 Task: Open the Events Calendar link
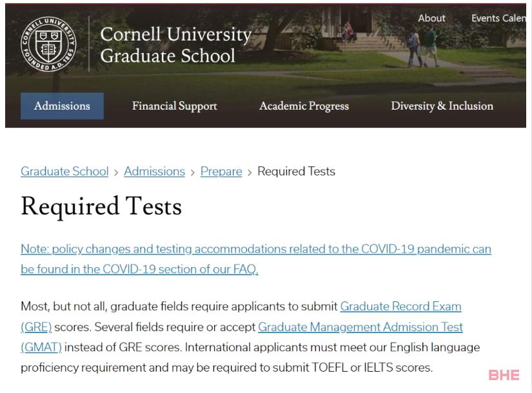(x=498, y=18)
